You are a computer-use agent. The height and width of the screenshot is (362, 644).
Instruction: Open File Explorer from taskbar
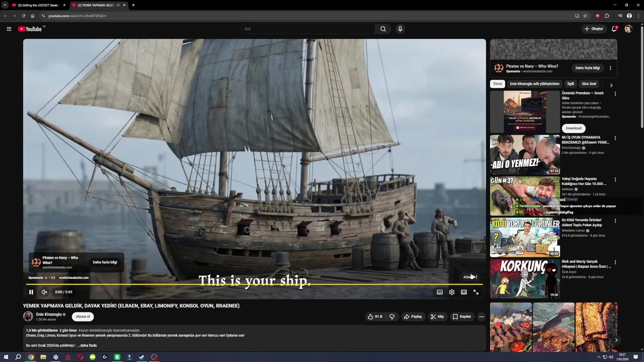click(43, 357)
